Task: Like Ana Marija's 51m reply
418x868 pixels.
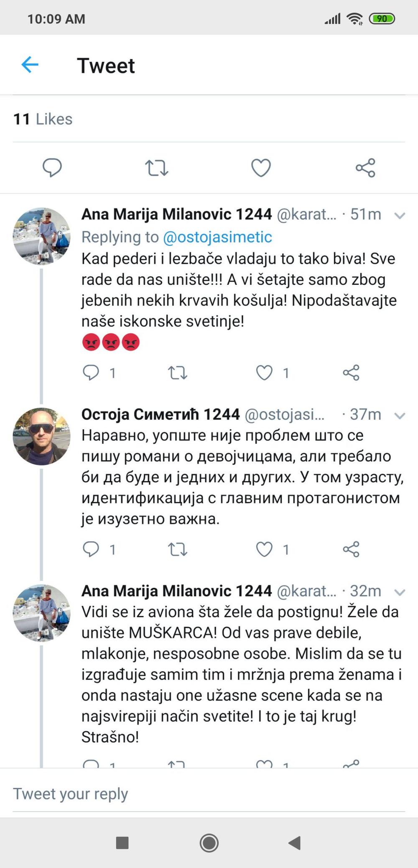Action: pyautogui.click(x=264, y=372)
